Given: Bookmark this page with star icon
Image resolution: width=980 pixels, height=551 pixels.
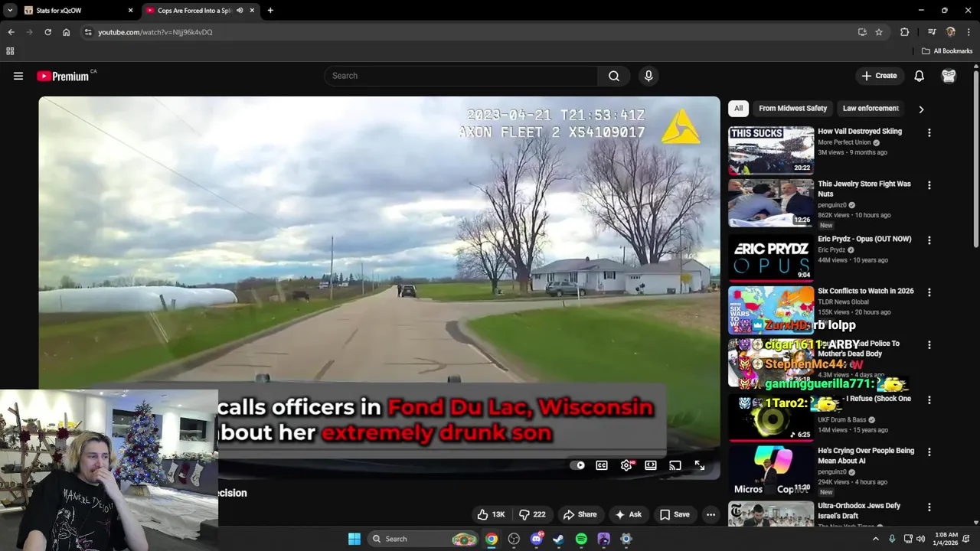Looking at the screenshot, I should pyautogui.click(x=879, y=32).
